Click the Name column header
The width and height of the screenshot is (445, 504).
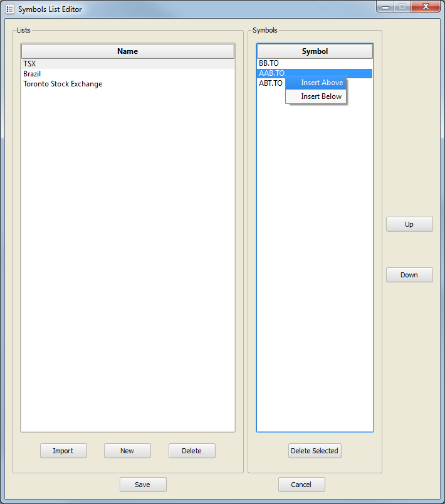click(x=128, y=51)
